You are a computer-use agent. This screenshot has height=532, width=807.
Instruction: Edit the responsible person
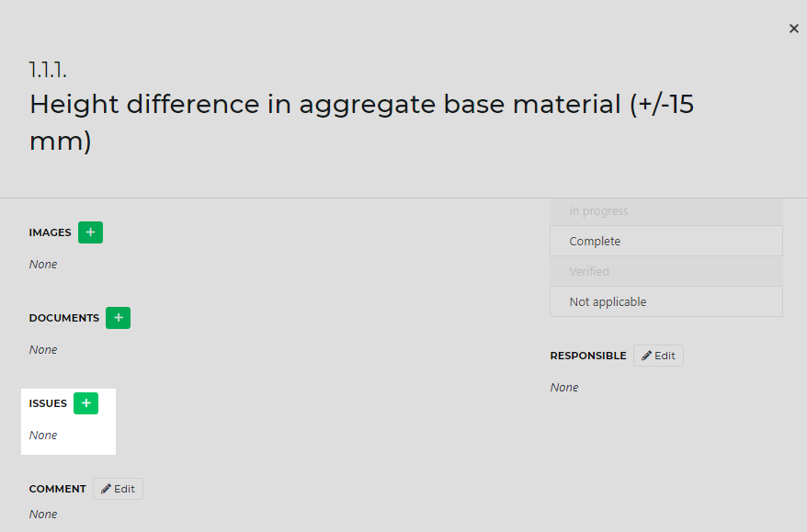[x=658, y=356]
